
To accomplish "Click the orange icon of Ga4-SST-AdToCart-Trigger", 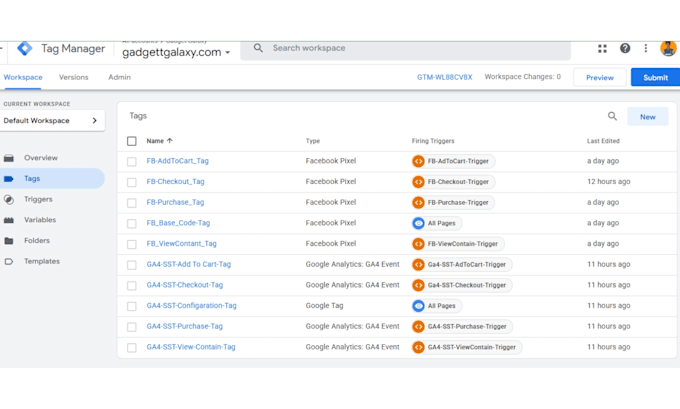I will pyautogui.click(x=418, y=265).
